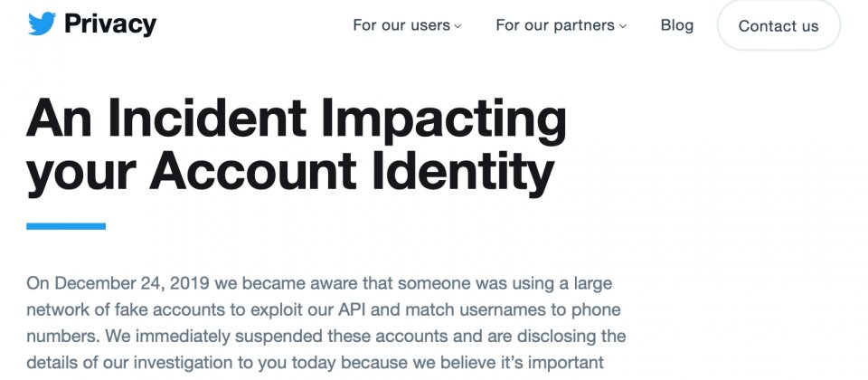Click the Twitter bird logo
This screenshot has height=380, width=868.
point(42,24)
